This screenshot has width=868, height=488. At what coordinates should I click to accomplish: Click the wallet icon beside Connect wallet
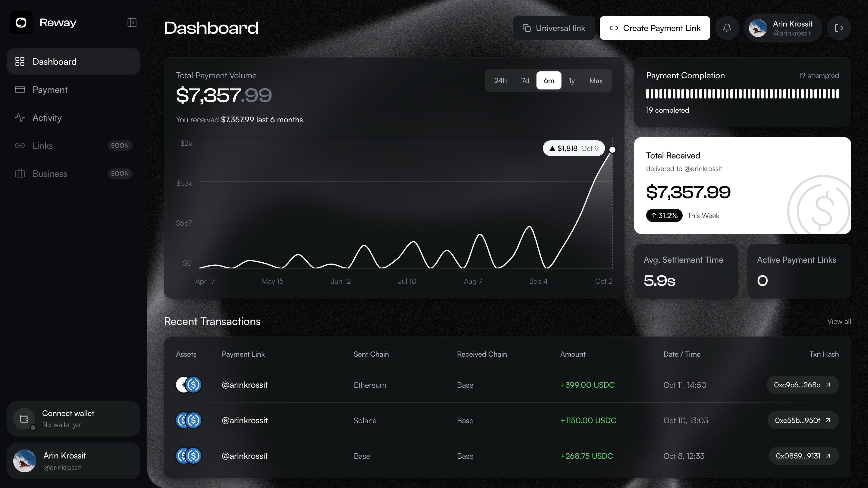(24, 419)
